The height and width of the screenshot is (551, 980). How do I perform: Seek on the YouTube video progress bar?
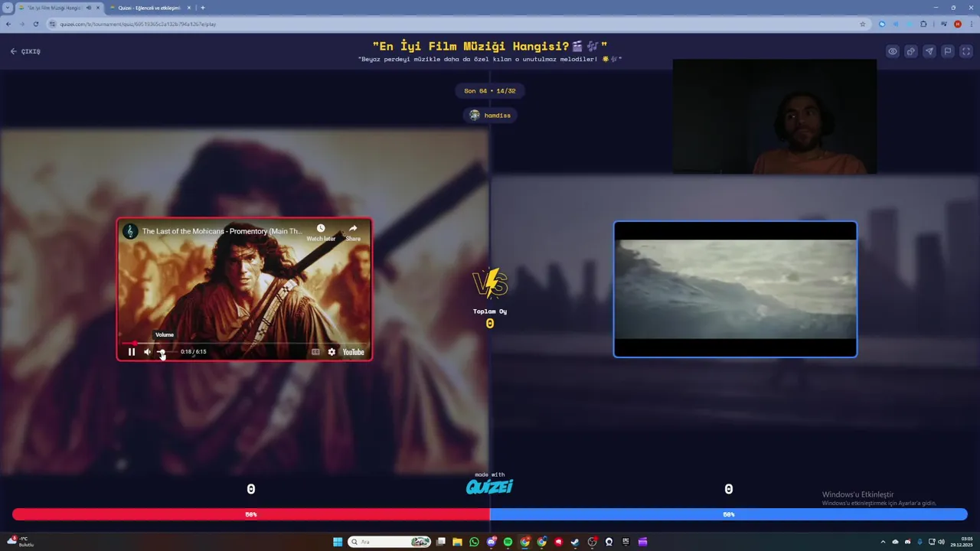pyautogui.click(x=244, y=344)
